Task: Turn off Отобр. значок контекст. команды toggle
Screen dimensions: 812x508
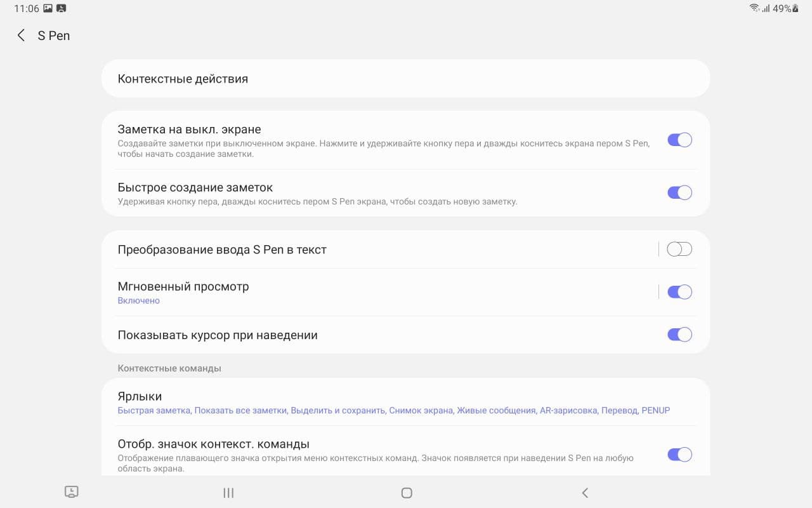Action: 679,455
